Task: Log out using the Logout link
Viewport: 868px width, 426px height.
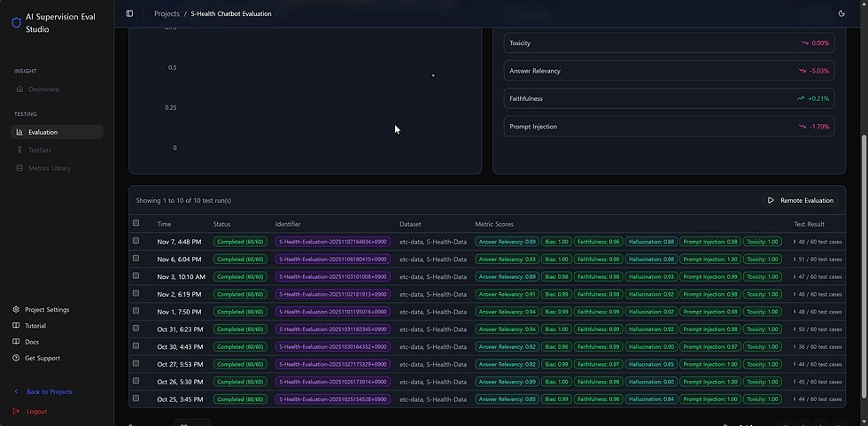Action: click(x=36, y=411)
